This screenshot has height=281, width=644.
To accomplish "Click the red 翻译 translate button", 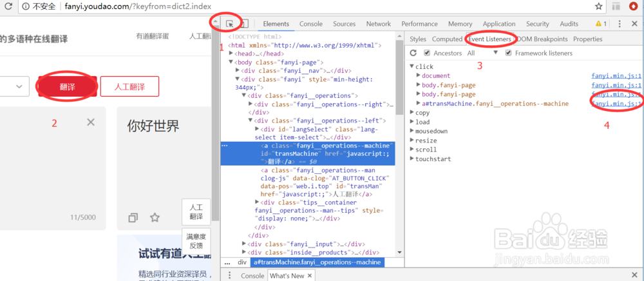I will pos(68,87).
